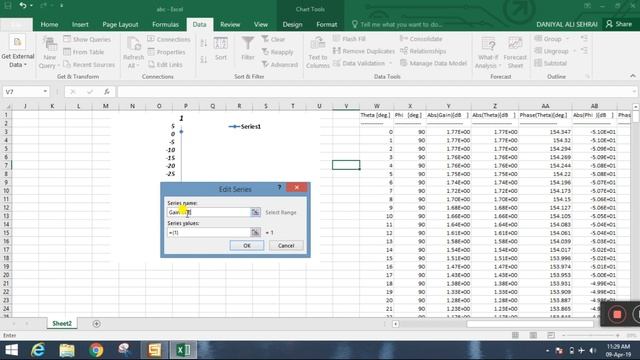The image size is (640, 360).
Task: Clear the current filter
Action: 273,39
